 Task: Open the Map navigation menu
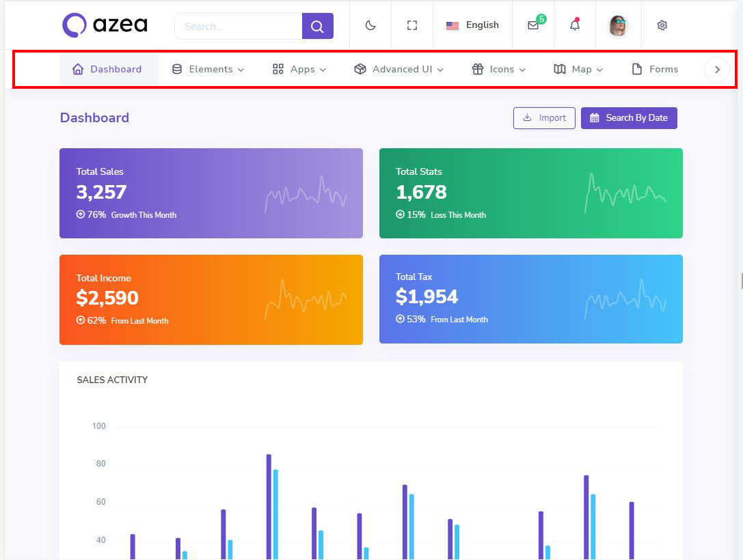point(578,69)
